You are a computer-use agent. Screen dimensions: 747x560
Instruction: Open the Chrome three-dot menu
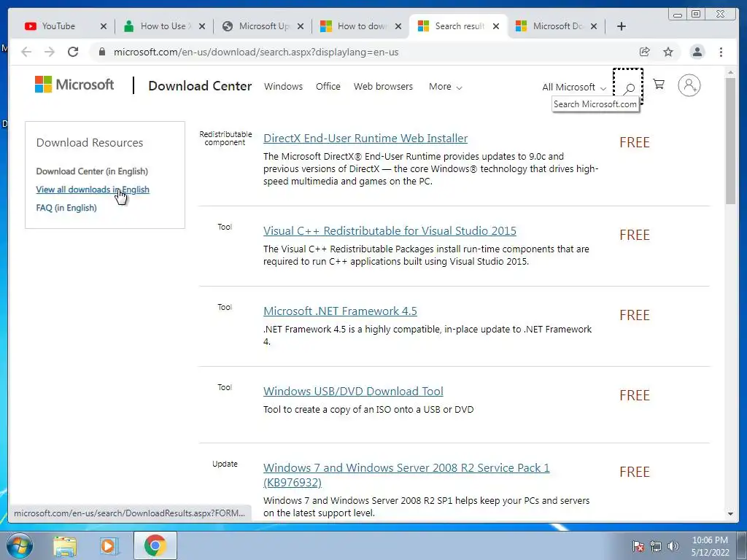click(x=721, y=52)
